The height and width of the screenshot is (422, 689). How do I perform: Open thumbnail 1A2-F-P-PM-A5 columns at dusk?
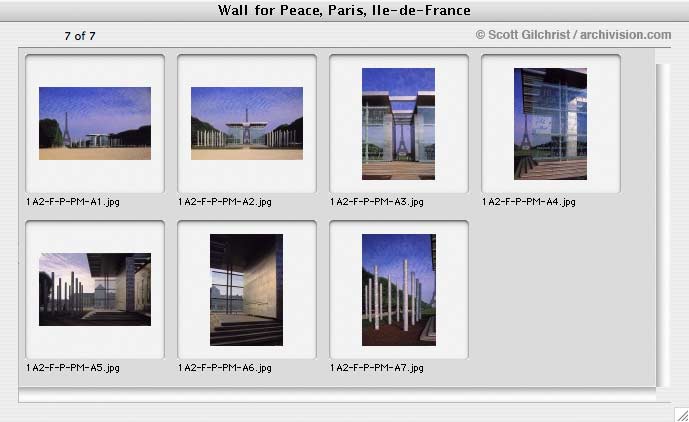click(x=95, y=289)
